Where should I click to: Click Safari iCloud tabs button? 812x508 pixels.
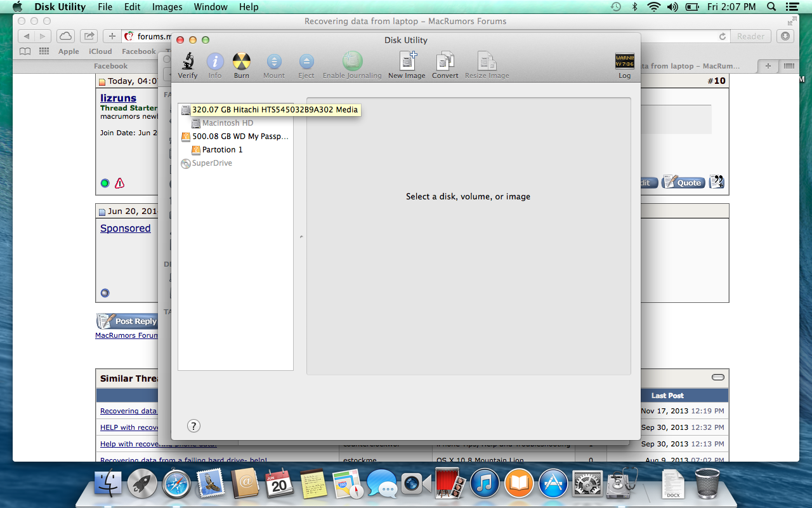[65, 36]
